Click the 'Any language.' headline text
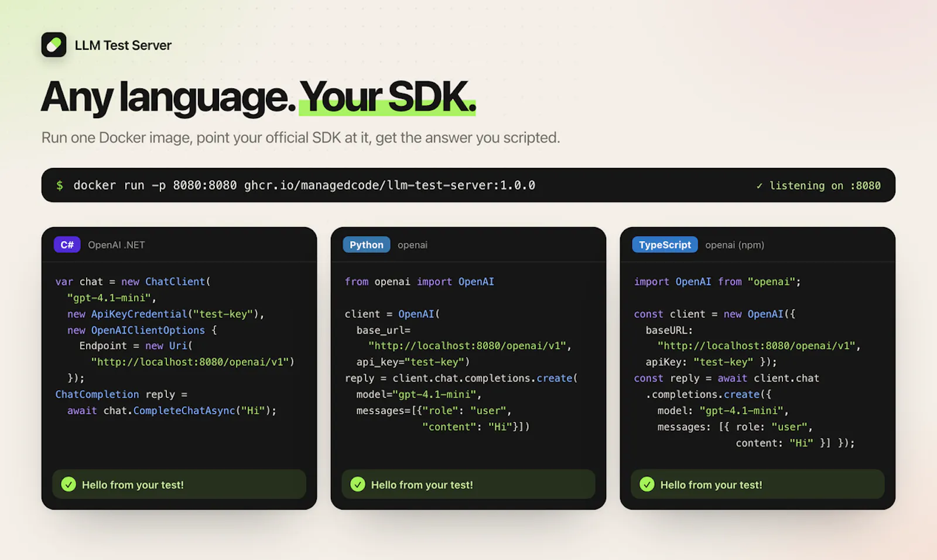This screenshot has height=560, width=937. click(x=168, y=97)
